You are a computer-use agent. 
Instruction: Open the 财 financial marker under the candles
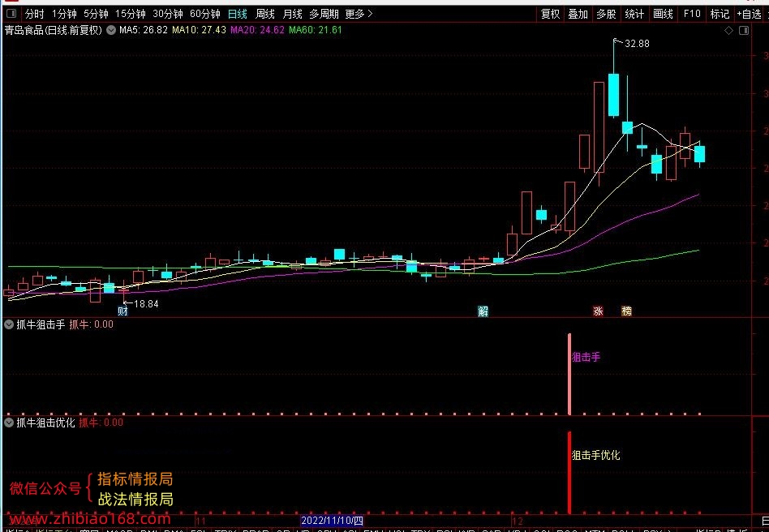tap(122, 311)
